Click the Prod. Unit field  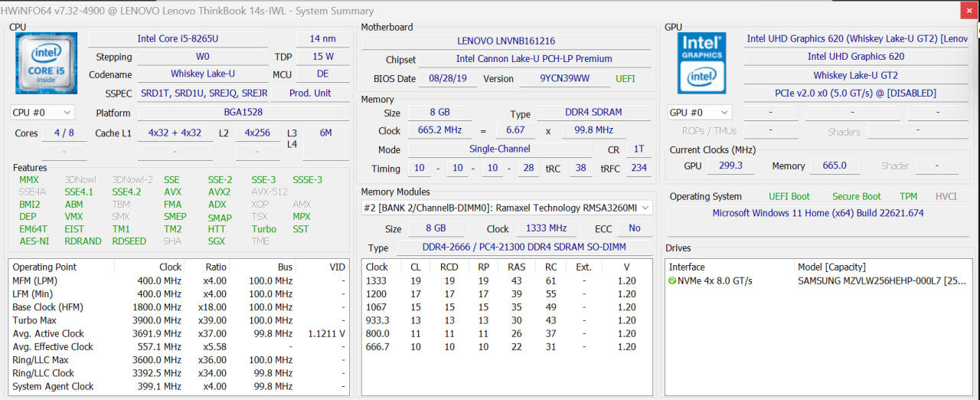[311, 93]
